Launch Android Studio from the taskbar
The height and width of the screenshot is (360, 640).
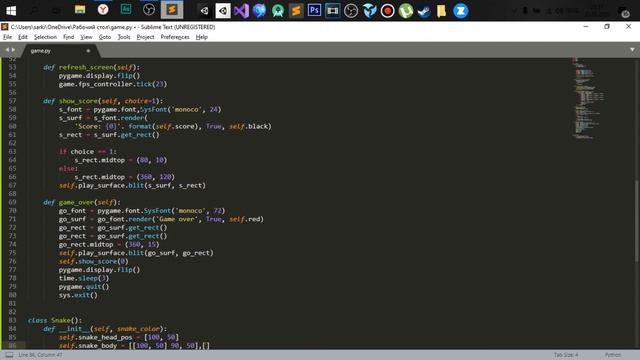(278, 11)
